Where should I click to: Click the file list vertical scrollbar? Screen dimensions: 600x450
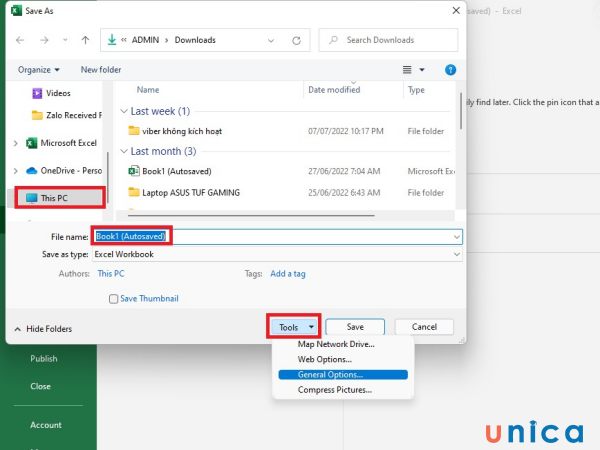coord(461,111)
